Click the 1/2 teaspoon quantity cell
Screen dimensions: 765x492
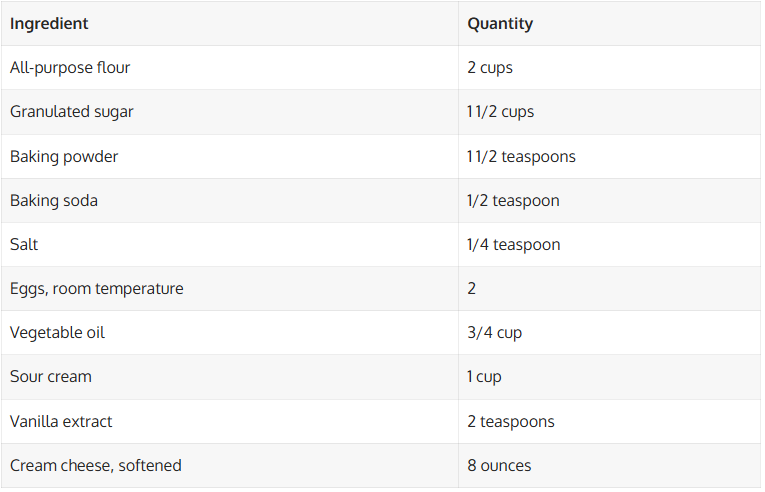(513, 200)
